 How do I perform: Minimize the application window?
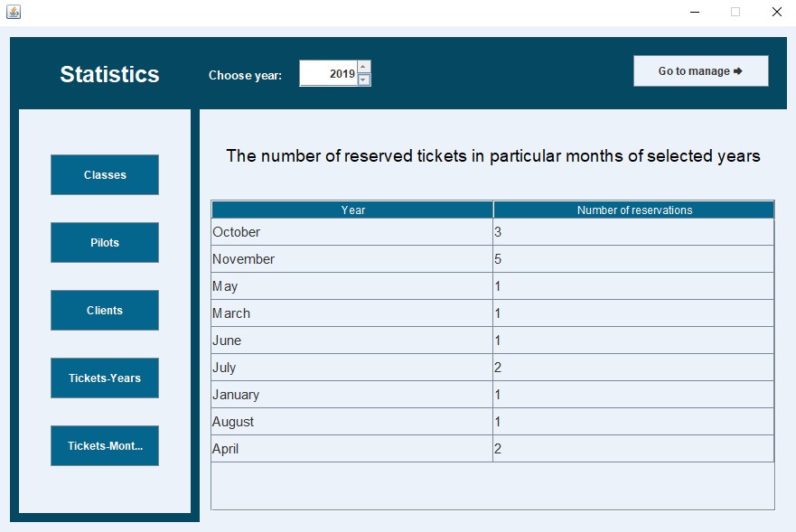coord(695,12)
